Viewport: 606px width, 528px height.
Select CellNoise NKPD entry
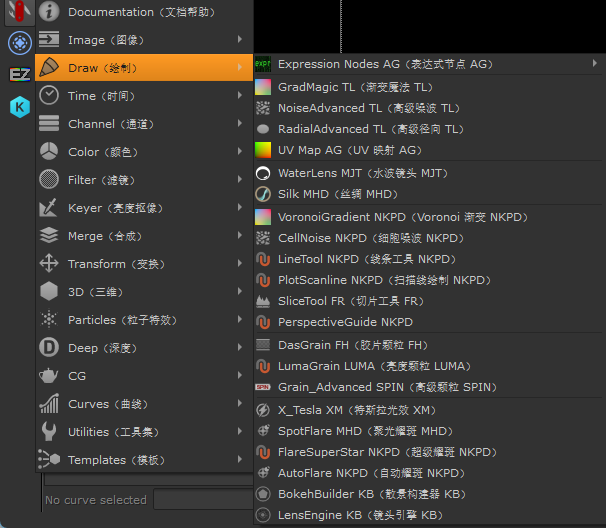tap(428, 238)
